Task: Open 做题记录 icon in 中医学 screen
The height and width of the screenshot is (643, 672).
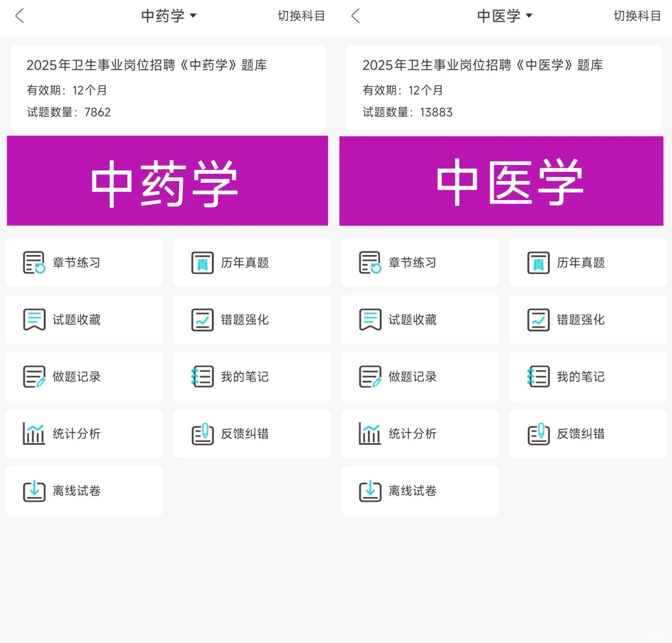Action: pyautogui.click(x=370, y=377)
